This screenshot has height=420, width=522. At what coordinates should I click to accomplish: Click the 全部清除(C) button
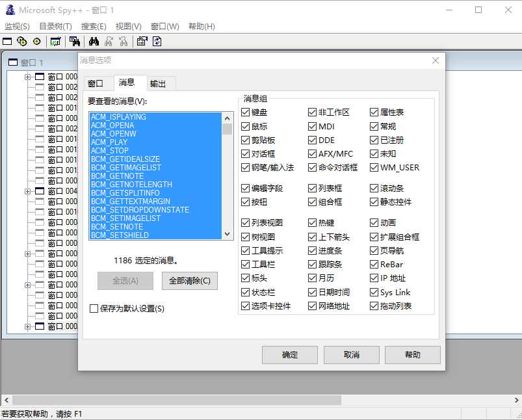(190, 281)
